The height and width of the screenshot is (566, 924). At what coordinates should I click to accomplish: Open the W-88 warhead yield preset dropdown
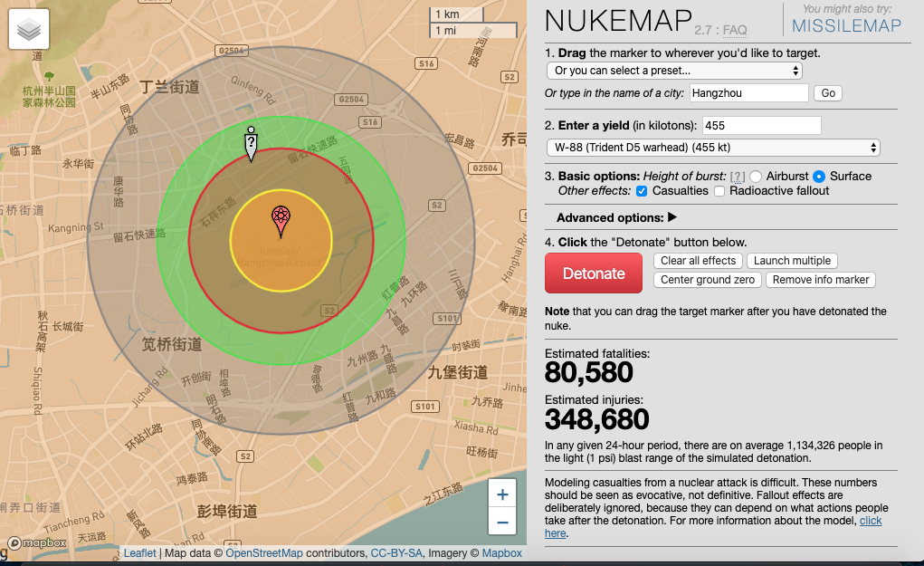pyautogui.click(x=713, y=148)
